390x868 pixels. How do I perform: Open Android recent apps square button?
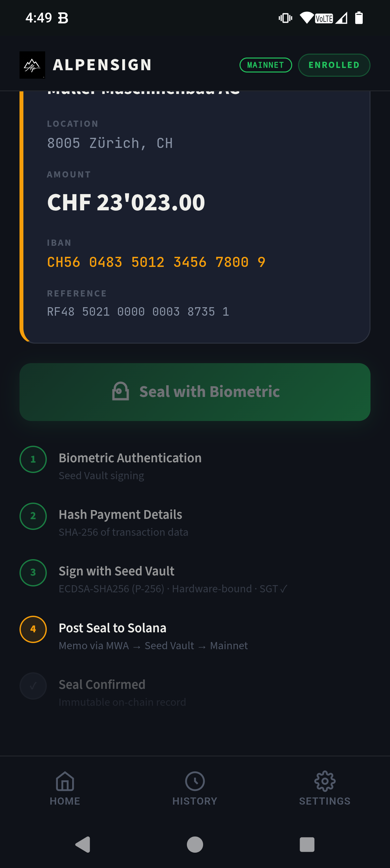307,844
